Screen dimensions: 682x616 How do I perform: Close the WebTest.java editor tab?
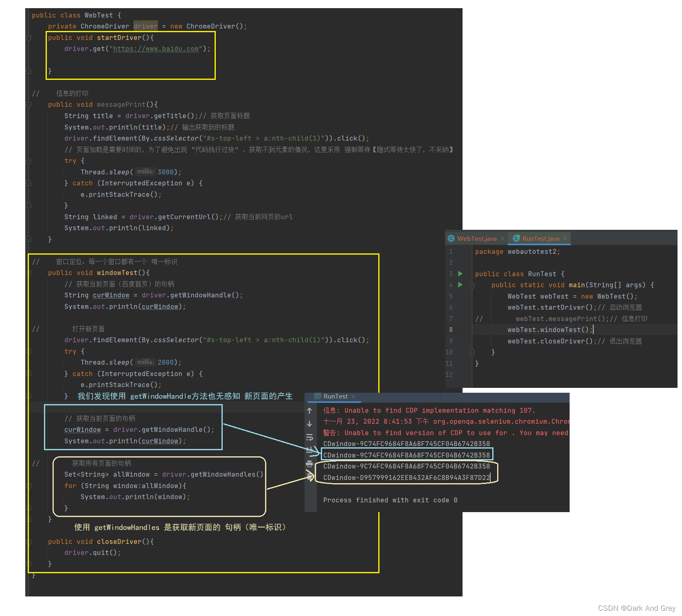tap(502, 238)
